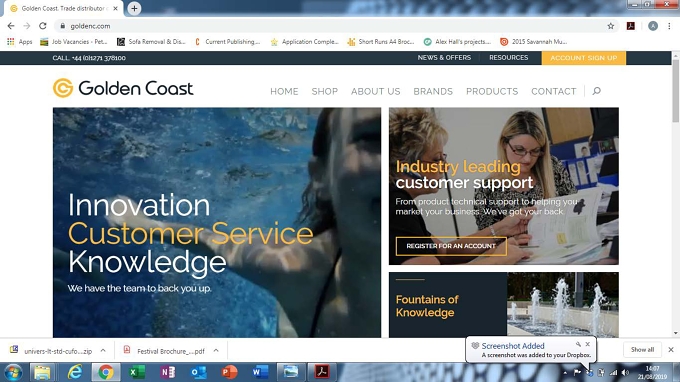
Task: Open Alex Hall's projects bookmark
Action: [x=458, y=42]
